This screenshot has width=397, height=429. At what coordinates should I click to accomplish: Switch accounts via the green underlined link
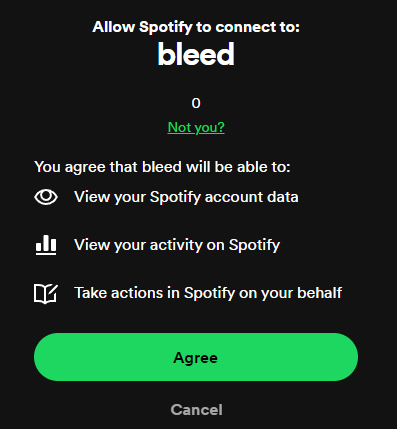point(196,127)
